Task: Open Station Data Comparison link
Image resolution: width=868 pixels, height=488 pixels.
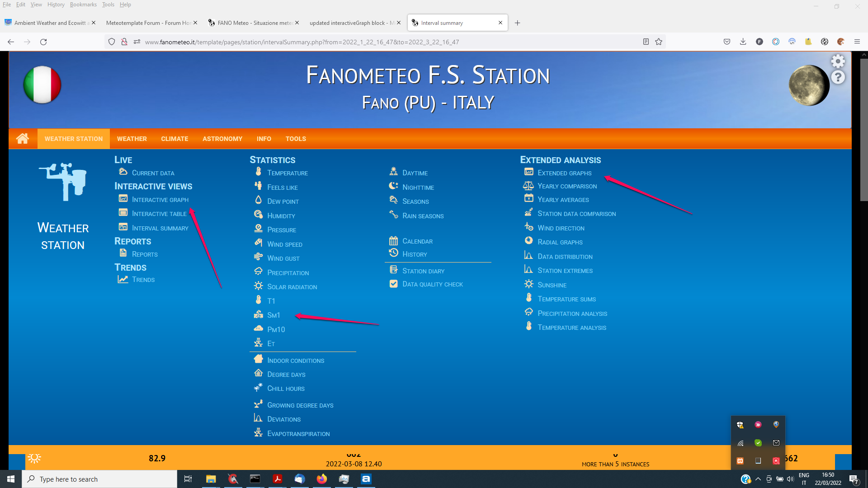Action: [576, 214]
